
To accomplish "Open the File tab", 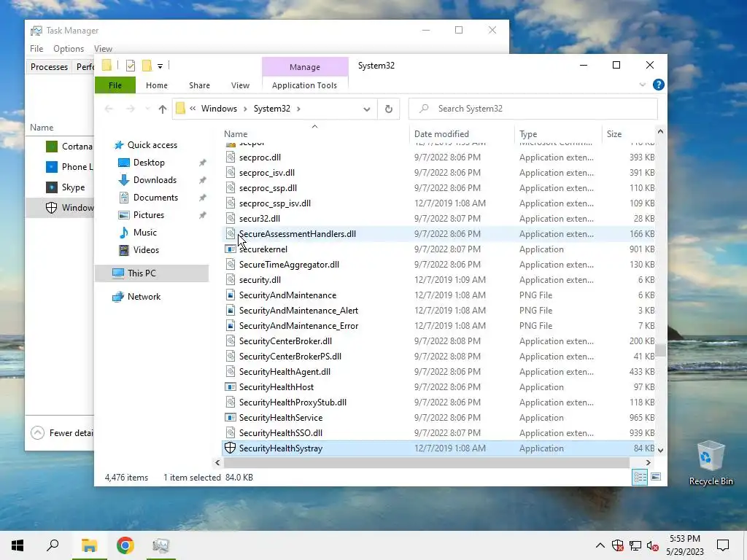I will point(115,85).
